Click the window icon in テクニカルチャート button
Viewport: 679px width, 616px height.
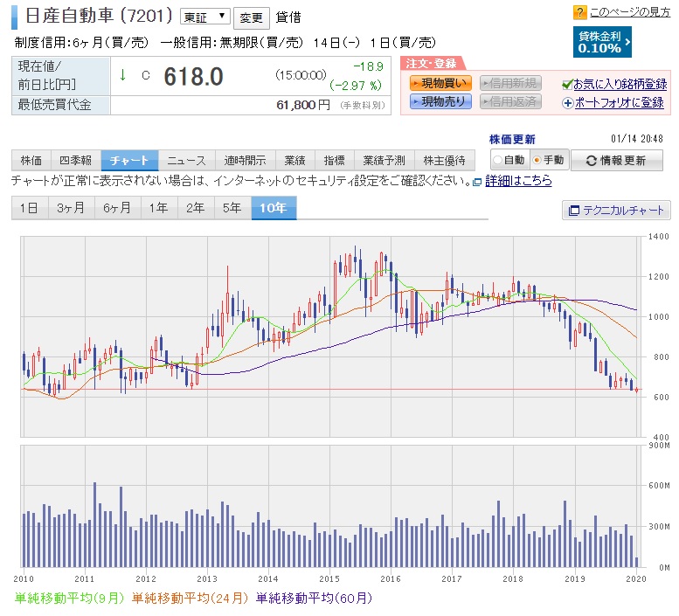574,211
